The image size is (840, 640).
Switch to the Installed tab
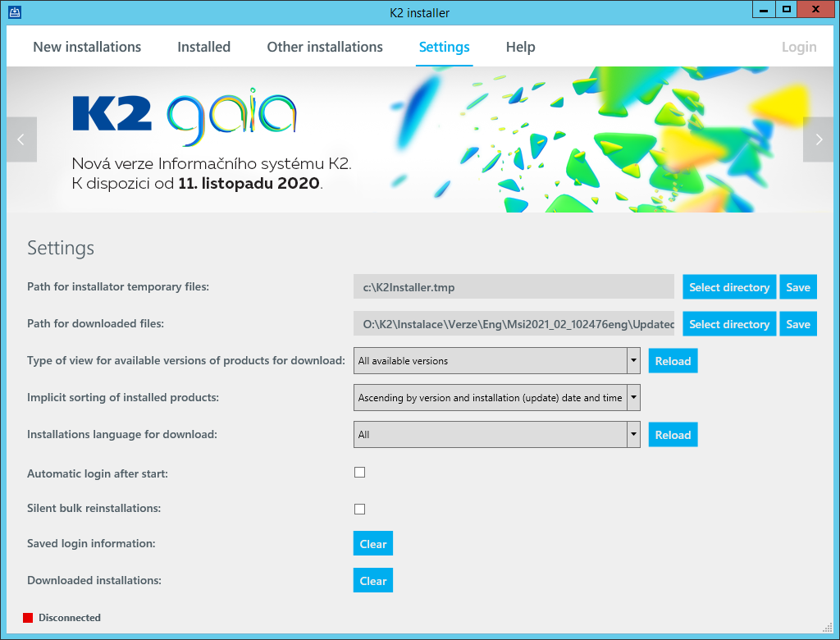[203, 47]
